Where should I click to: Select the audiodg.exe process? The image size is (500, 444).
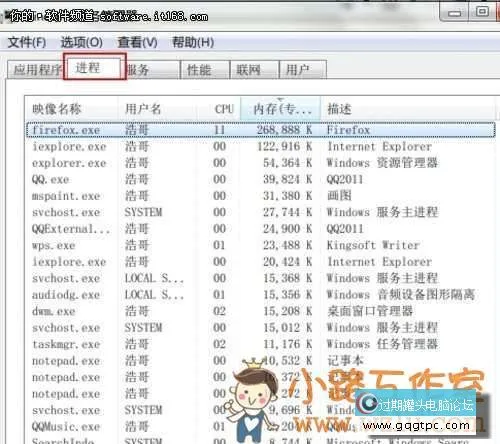point(261,295)
